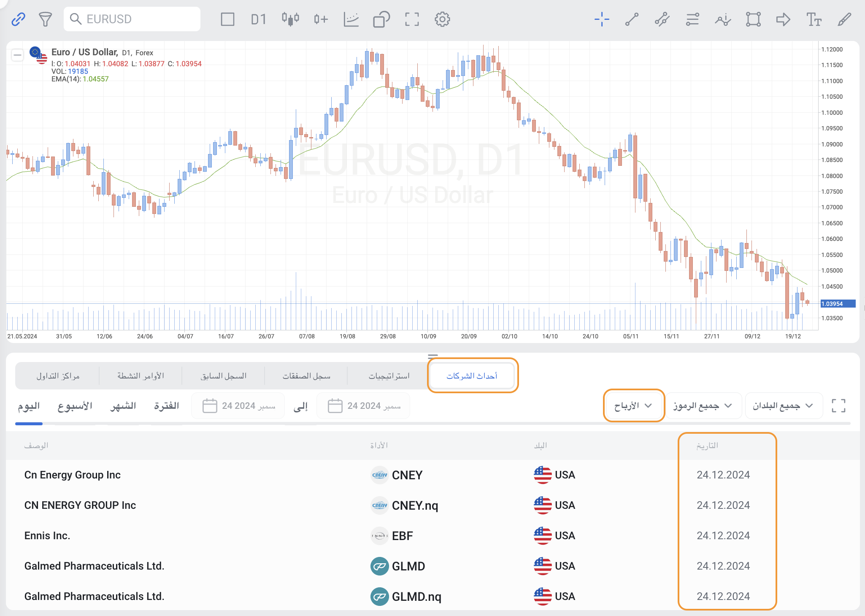Select the brush drawing tool
Viewport: 865px width, 616px height.
click(844, 19)
